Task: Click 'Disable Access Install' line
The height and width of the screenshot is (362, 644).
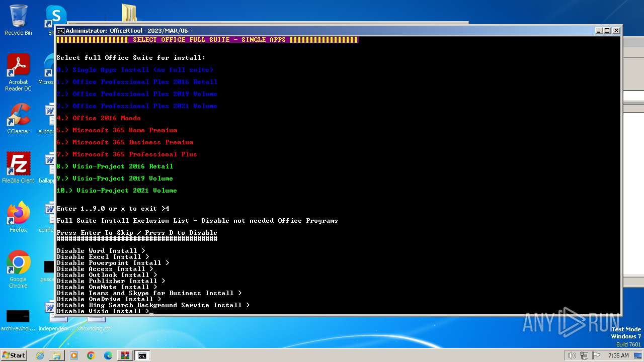Action: click(x=105, y=269)
